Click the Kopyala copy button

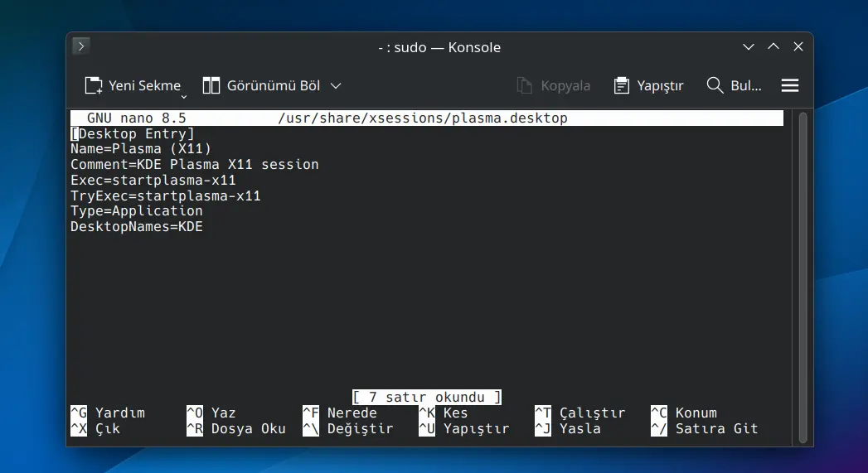[553, 86]
